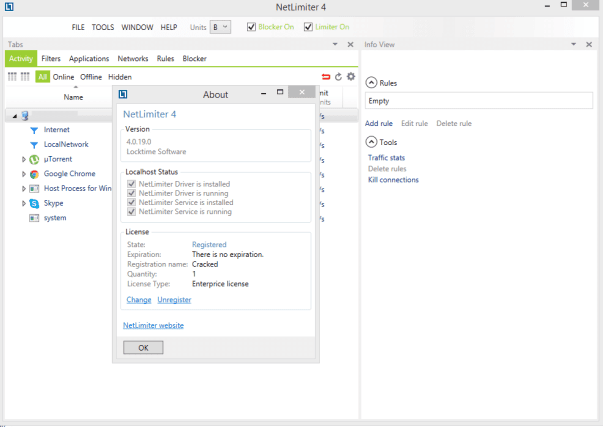Open the NetLimiter website link
The width and height of the screenshot is (603, 427).
(153, 325)
